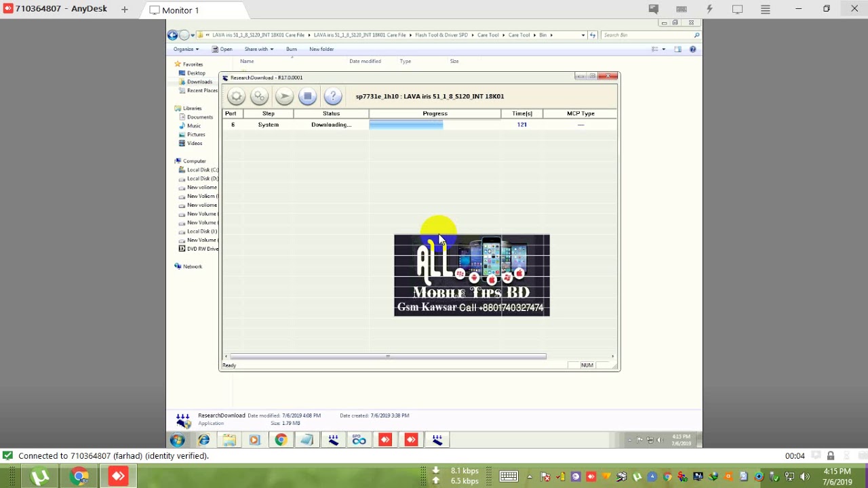
Task: Click the Progress column header
Action: coord(435,114)
